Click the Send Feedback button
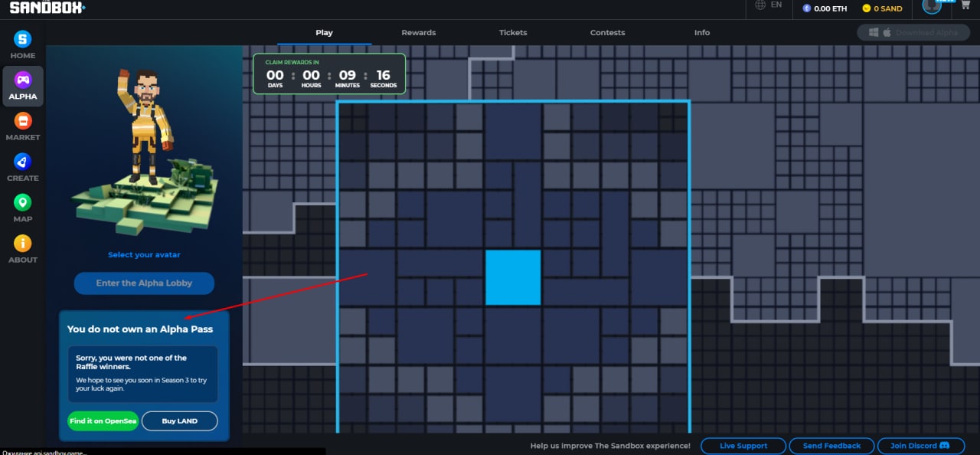Screen dimensions: 980x455 [x=831, y=446]
